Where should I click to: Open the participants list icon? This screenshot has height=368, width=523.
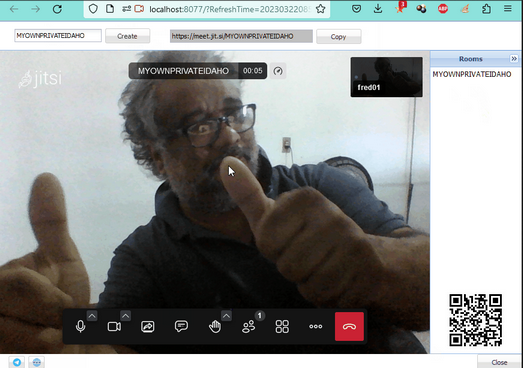pyautogui.click(x=248, y=326)
